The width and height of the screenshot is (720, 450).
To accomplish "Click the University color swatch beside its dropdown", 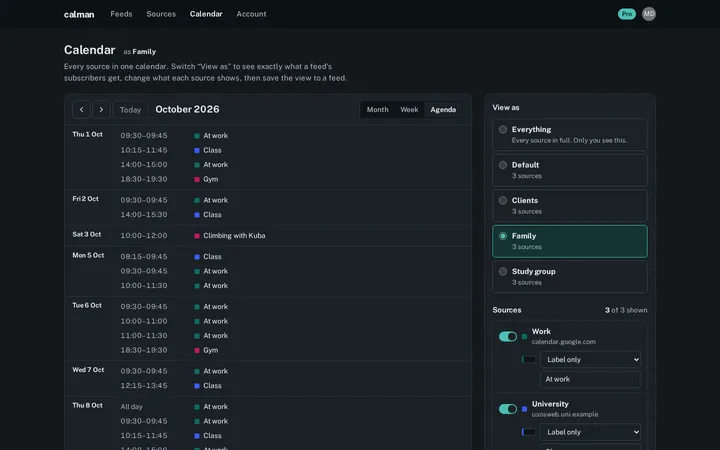I will pos(529,432).
